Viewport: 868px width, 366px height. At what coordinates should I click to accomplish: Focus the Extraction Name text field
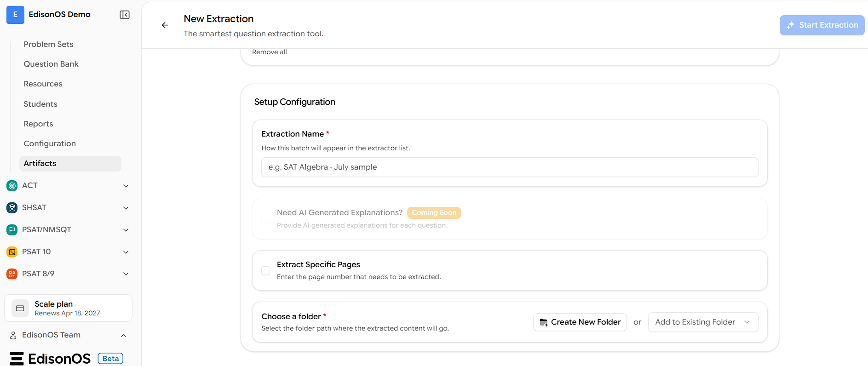(x=510, y=167)
